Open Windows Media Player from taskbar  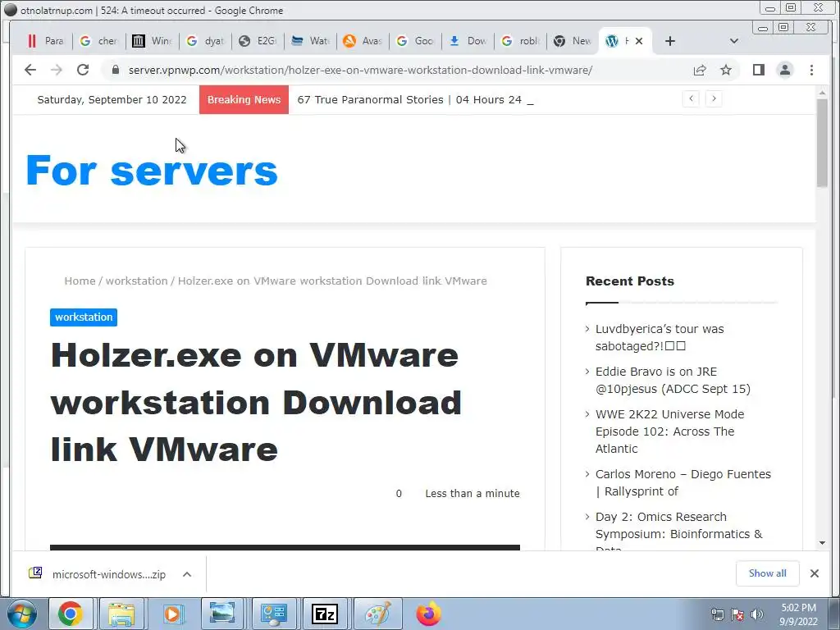click(172, 614)
